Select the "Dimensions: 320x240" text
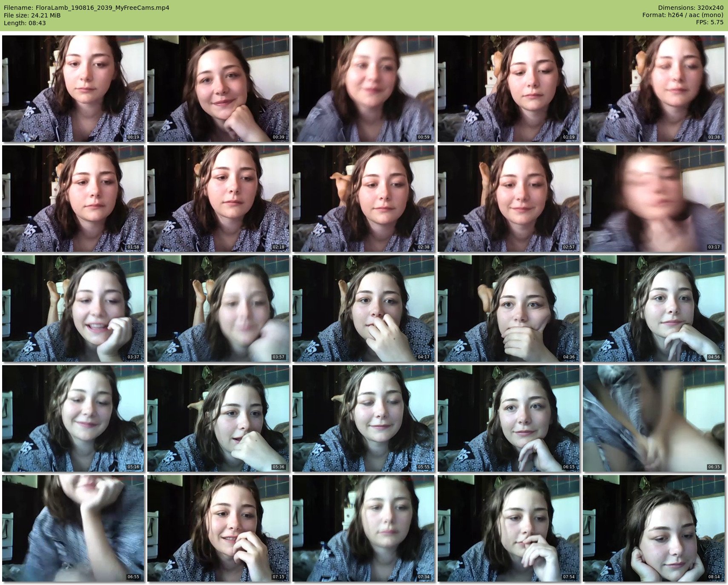 click(x=691, y=8)
